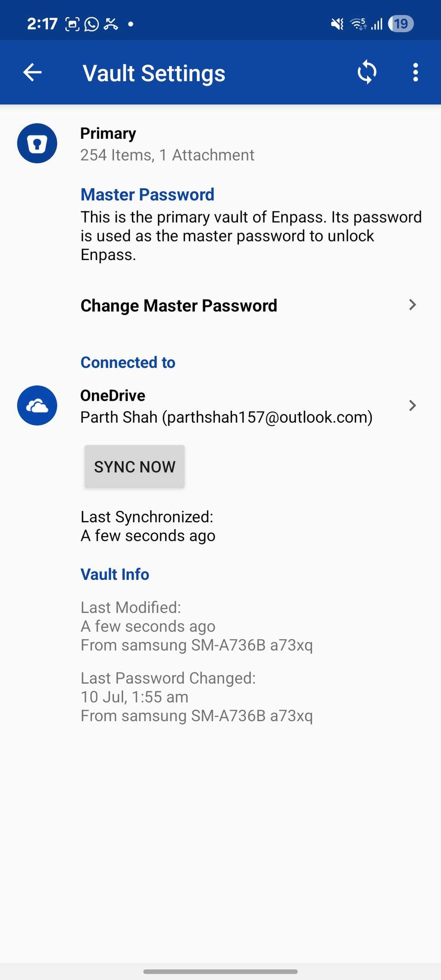
Task: Tap the Parth Shah OneDrive account text
Action: click(227, 417)
